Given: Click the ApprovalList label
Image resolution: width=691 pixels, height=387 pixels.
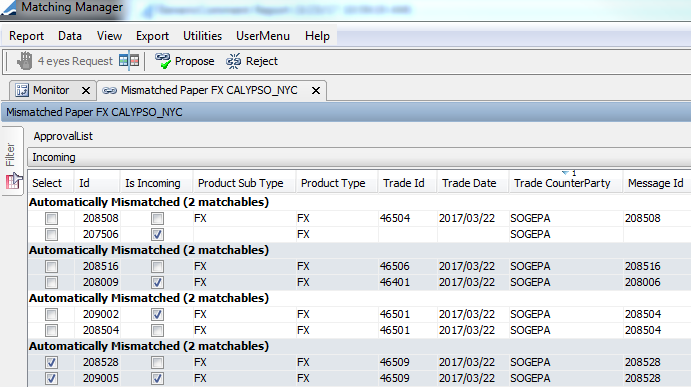Looking at the screenshot, I should [x=63, y=136].
